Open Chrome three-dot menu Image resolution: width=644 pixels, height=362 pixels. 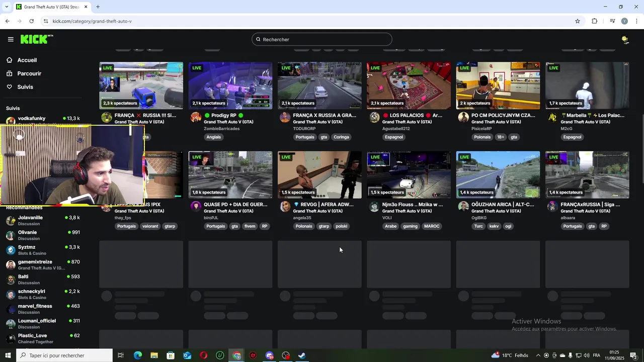point(637,21)
